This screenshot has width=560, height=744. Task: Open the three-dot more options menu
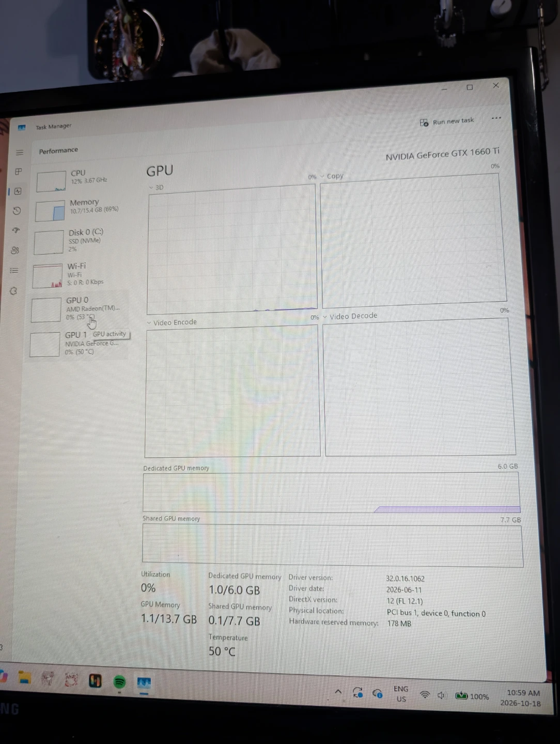(x=496, y=118)
